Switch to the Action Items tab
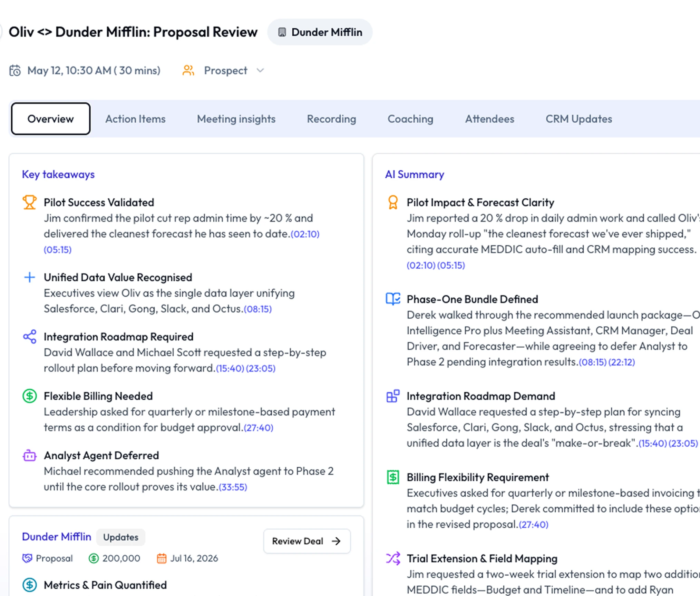Image resolution: width=700 pixels, height=596 pixels. tap(135, 119)
